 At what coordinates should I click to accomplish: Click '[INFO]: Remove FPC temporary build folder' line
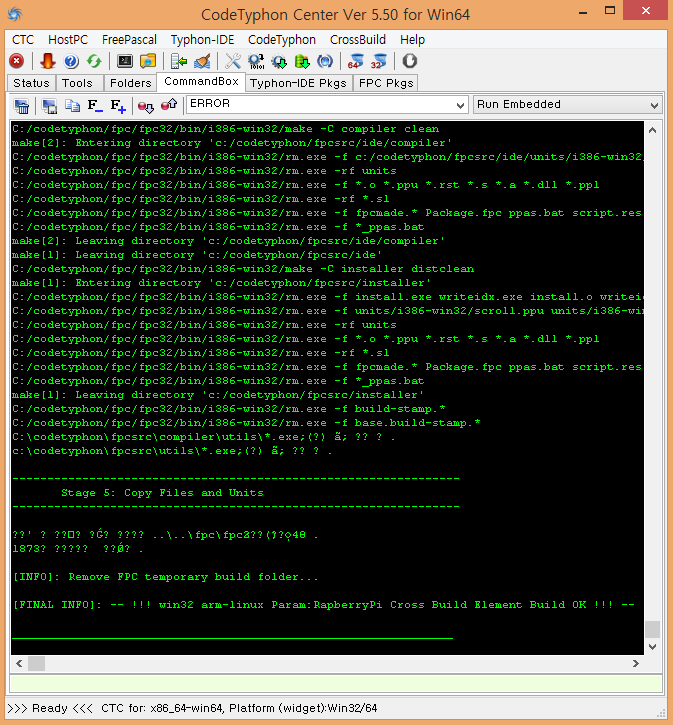[x=165, y=577]
